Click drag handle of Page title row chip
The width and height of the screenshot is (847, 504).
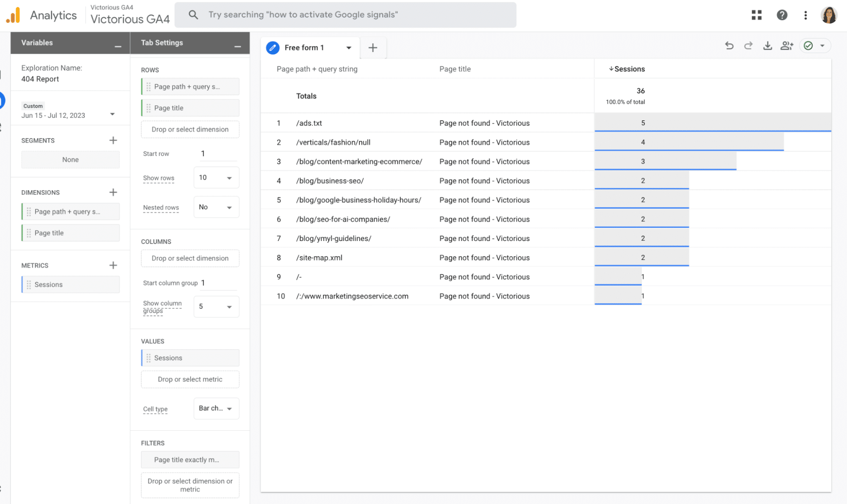148,108
